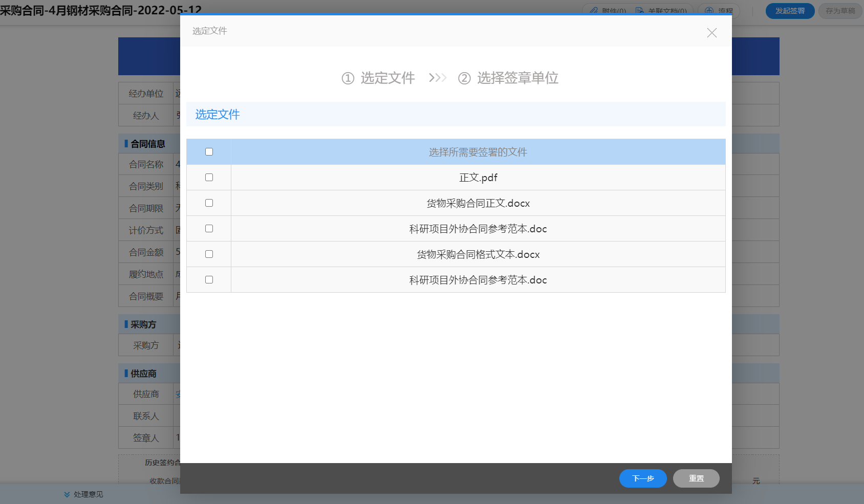Click 发起签署 in the background page
864x504 pixels.
pos(790,11)
